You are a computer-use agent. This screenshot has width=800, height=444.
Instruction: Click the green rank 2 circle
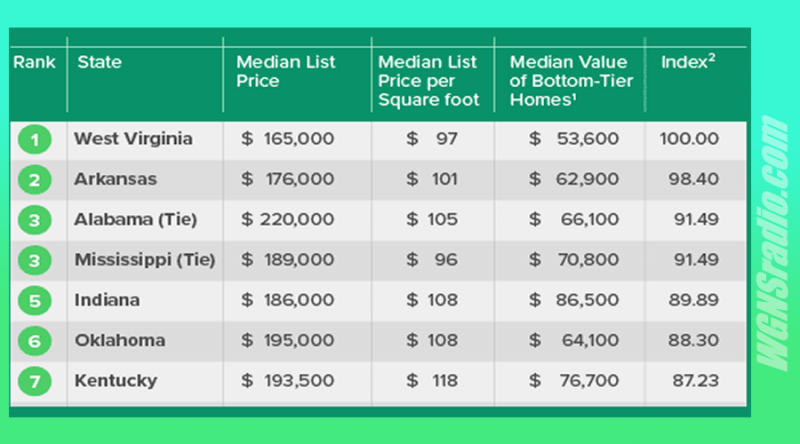pyautogui.click(x=35, y=180)
